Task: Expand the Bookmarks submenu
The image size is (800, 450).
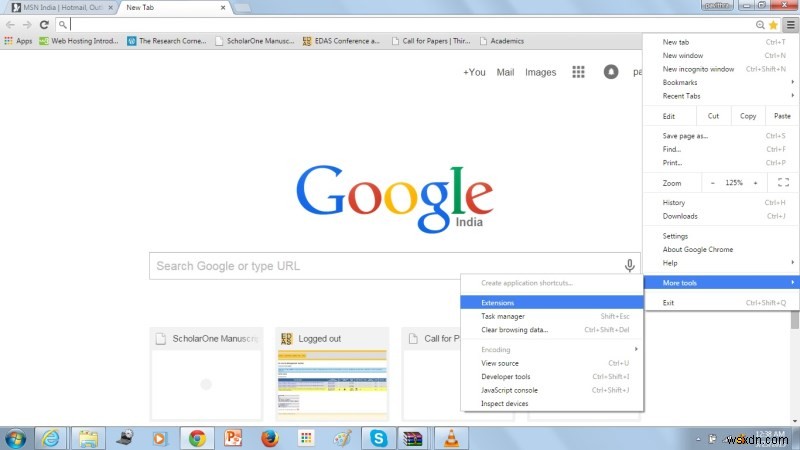Action: point(721,82)
